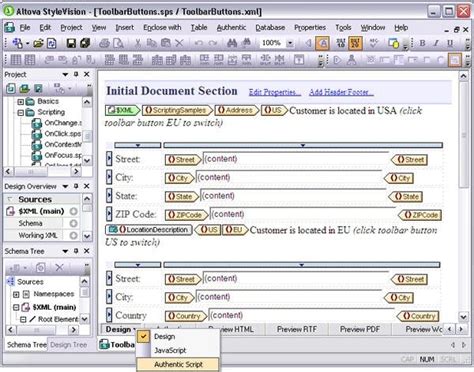Toggle the Working XML circle button

(73, 235)
